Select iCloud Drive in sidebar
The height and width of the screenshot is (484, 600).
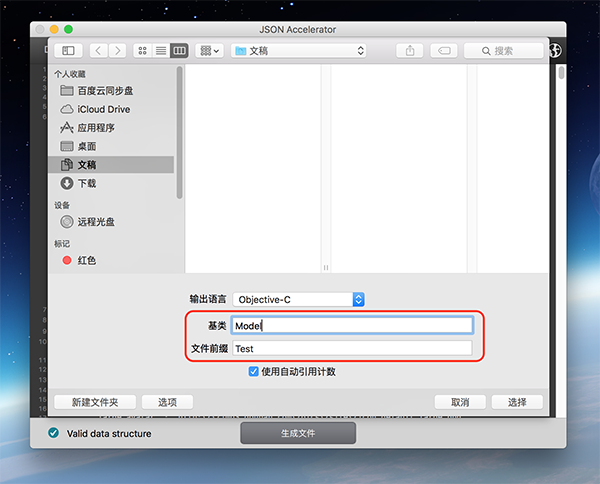(111, 109)
